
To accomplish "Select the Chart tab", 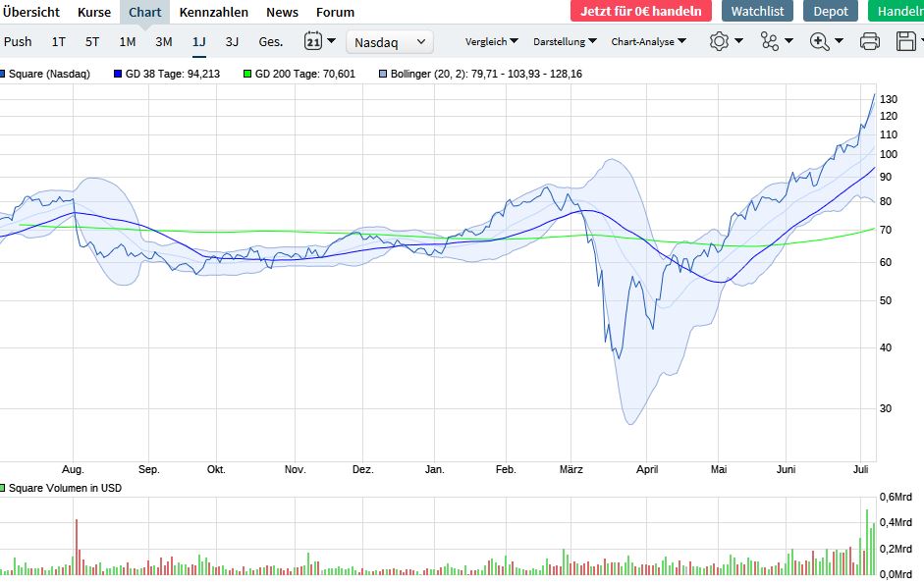I will point(145,12).
